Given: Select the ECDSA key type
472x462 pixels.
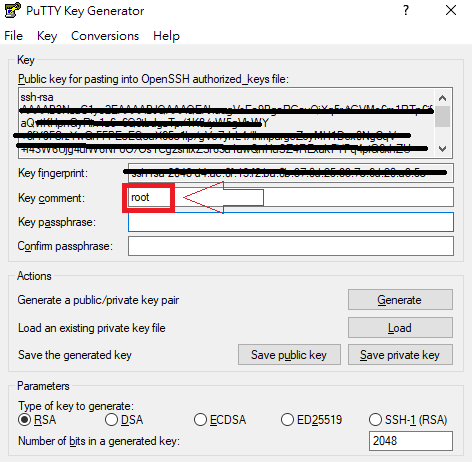Looking at the screenshot, I should pyautogui.click(x=220, y=420).
